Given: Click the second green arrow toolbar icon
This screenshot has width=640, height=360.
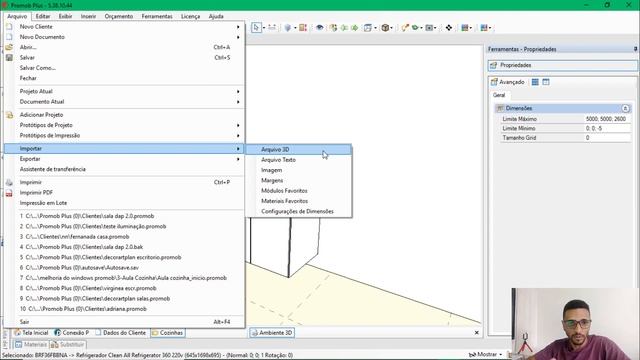Looking at the screenshot, I should [x=354, y=28].
